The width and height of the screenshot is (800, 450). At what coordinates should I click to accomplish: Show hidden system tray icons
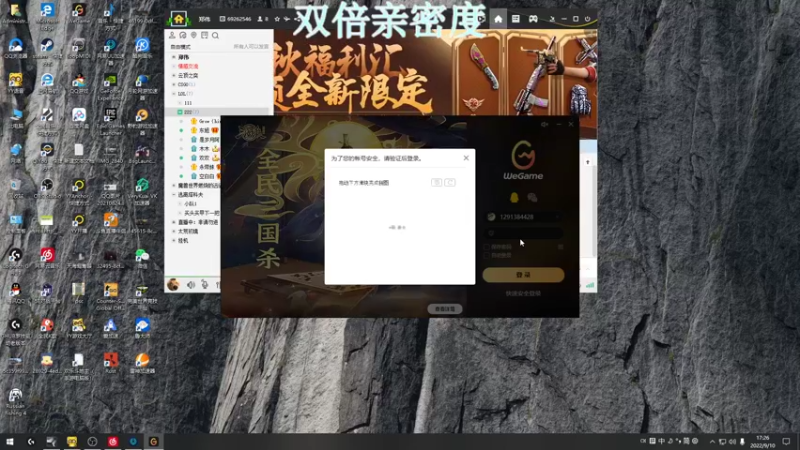tap(712, 441)
